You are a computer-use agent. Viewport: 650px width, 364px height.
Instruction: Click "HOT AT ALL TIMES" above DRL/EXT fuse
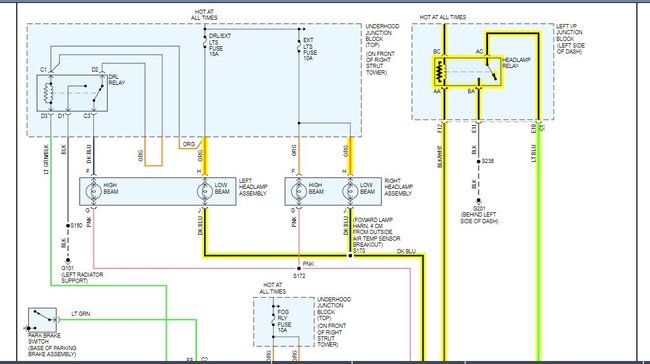coord(204,15)
